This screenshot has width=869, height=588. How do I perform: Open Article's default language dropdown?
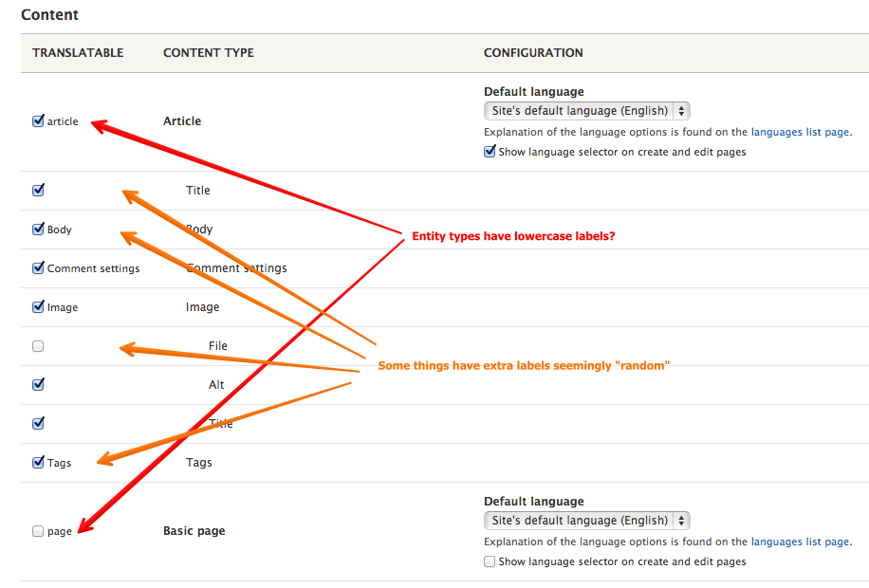(x=587, y=111)
